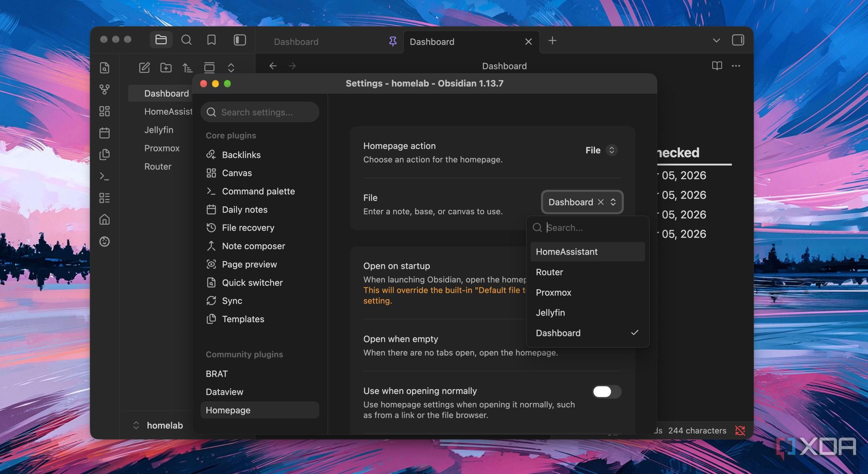Focus the Search settings field

pyautogui.click(x=260, y=112)
